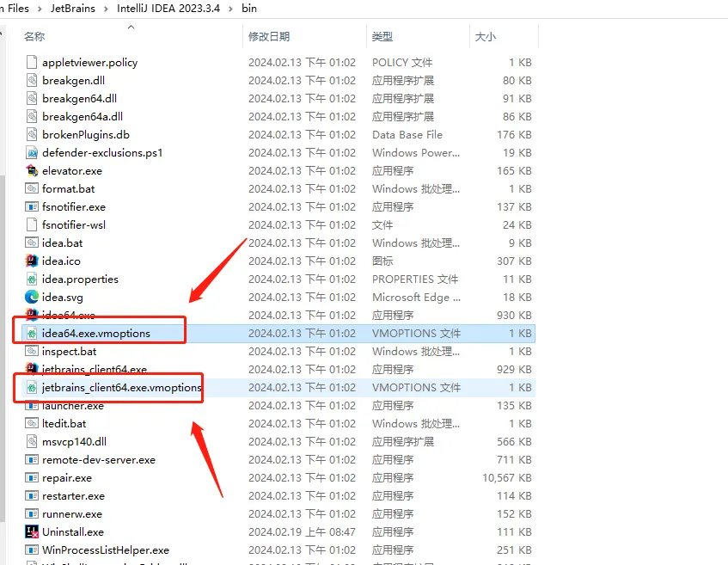Viewport: 728px width, 565px height.
Task: Click the Microsoft Edge type cell
Action: [417, 298]
